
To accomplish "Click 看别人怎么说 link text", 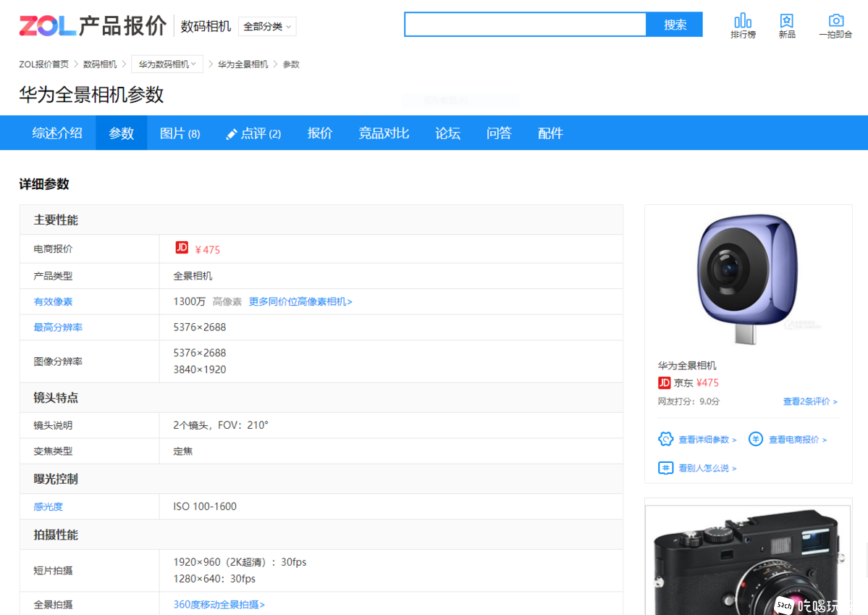I will coord(707,468).
